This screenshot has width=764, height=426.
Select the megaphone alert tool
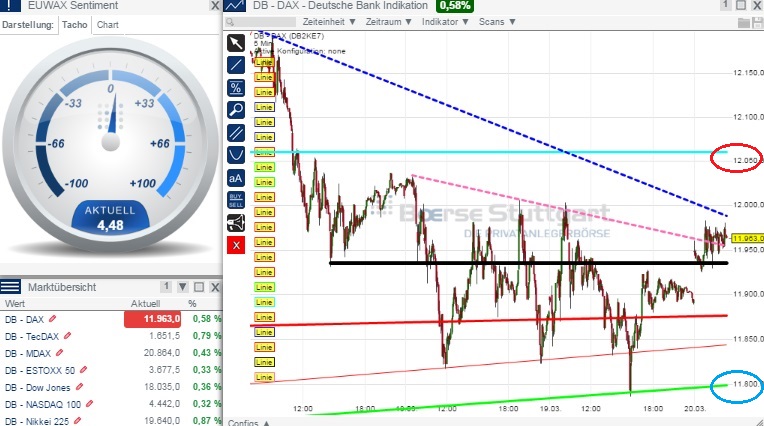236,223
